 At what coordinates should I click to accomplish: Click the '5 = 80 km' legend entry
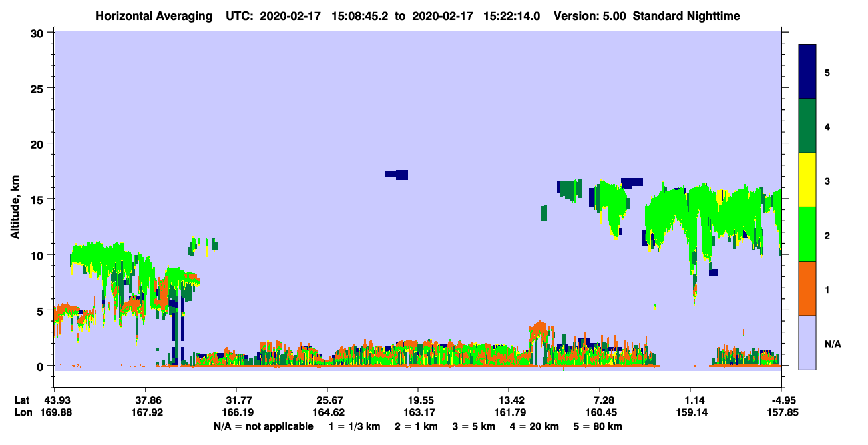pyautogui.click(x=598, y=426)
